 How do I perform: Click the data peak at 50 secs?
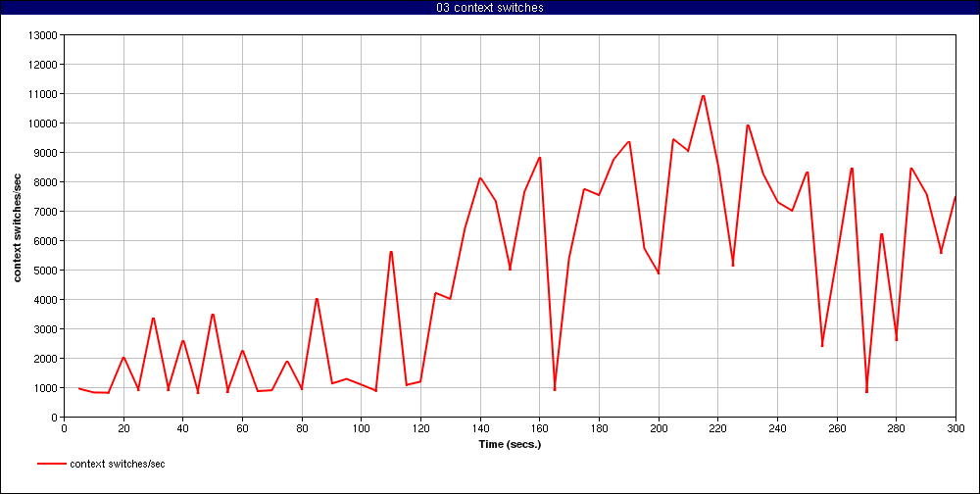tap(213, 315)
